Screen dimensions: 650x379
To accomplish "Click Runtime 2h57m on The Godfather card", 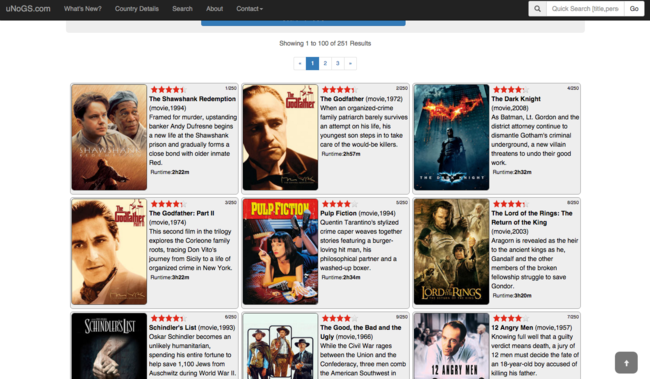I will (x=341, y=154).
